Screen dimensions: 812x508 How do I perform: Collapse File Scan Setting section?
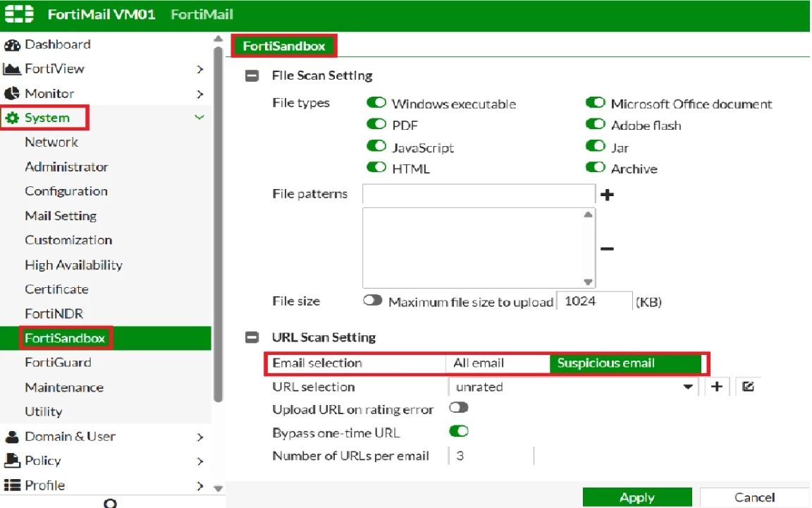[252, 76]
